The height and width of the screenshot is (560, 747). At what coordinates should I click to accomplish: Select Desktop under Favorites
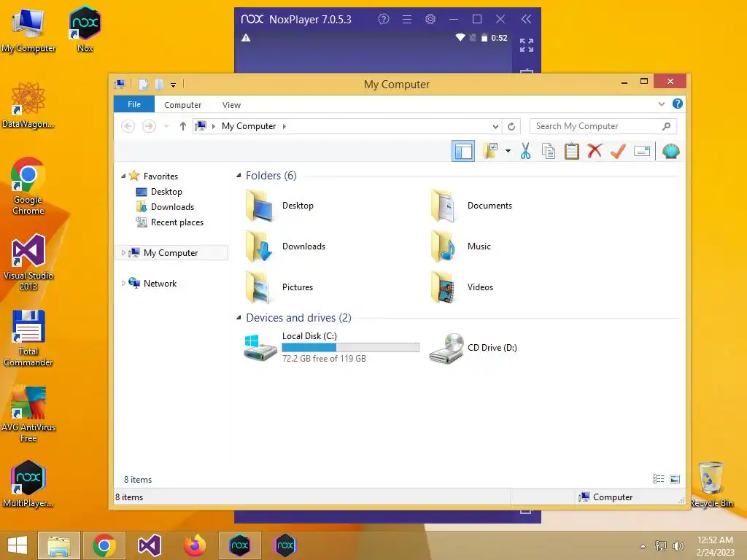coord(166,192)
